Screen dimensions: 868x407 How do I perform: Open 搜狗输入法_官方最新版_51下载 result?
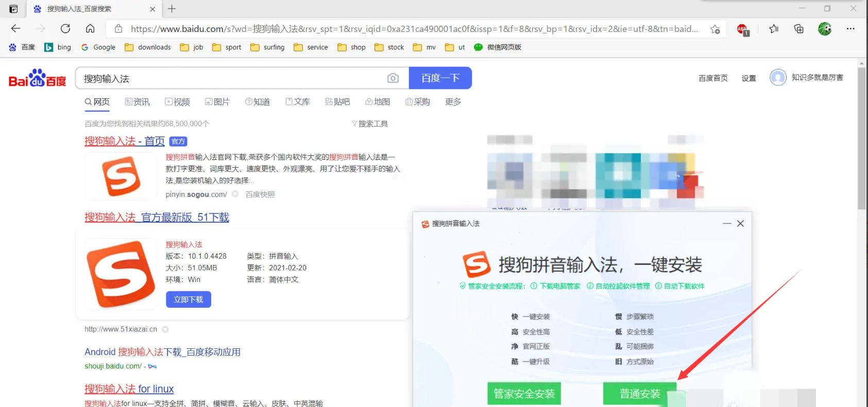coord(157,217)
